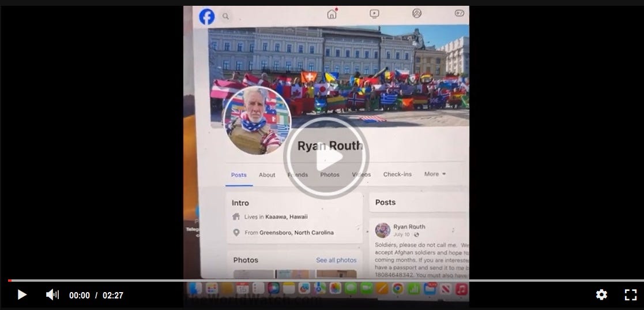The height and width of the screenshot is (310, 644).
Task: Open Music in the dock
Action: point(461,288)
